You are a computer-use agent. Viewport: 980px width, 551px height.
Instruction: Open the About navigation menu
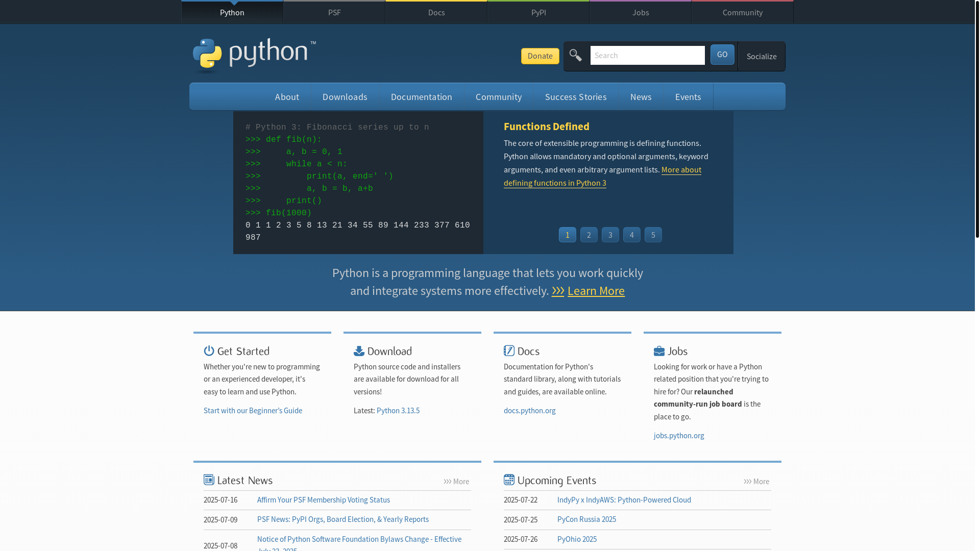pyautogui.click(x=287, y=97)
